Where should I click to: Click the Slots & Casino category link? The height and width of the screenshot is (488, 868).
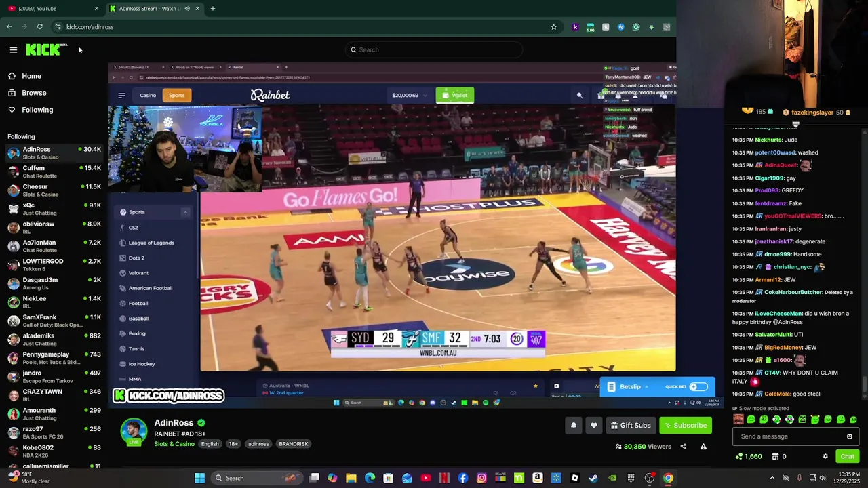click(x=174, y=444)
